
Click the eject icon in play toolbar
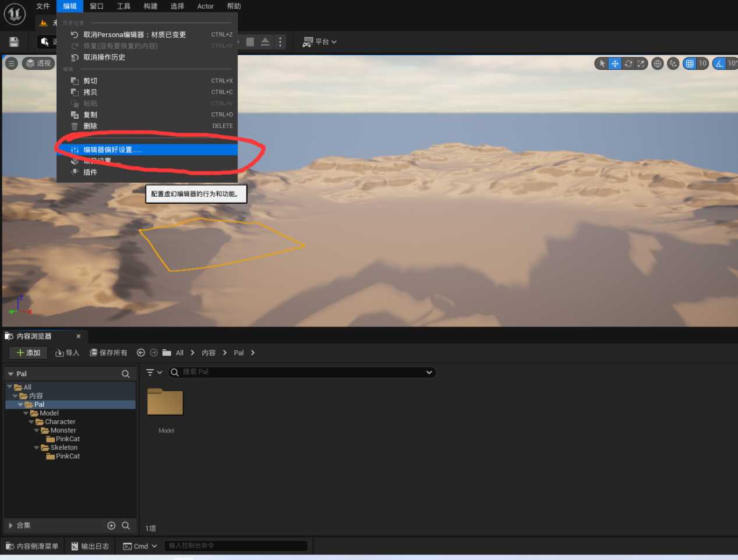point(265,42)
